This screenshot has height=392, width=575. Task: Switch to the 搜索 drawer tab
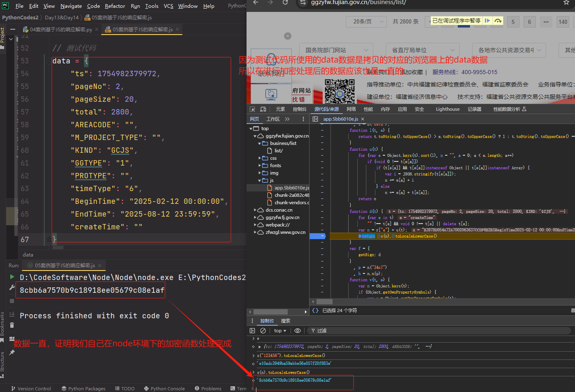click(x=286, y=321)
